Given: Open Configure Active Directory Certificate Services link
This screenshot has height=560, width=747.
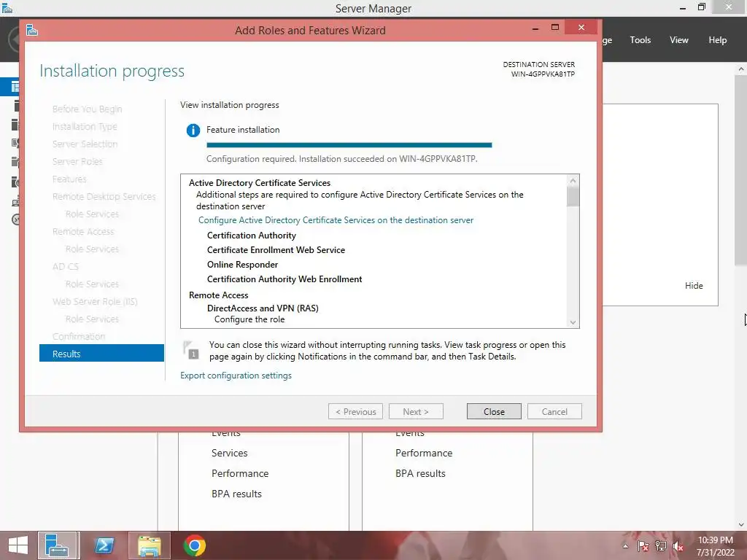Looking at the screenshot, I should [x=336, y=220].
